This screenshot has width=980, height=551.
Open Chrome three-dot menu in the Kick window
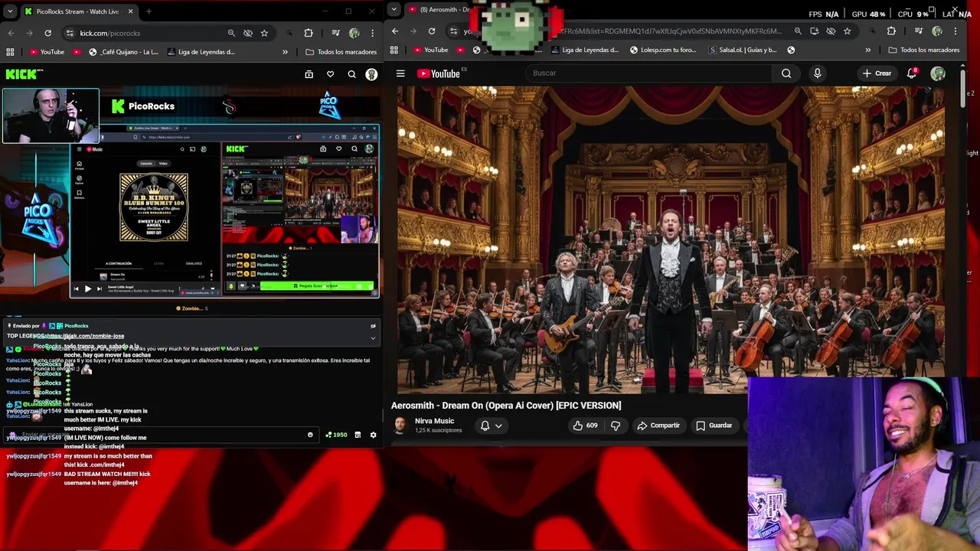point(373,33)
